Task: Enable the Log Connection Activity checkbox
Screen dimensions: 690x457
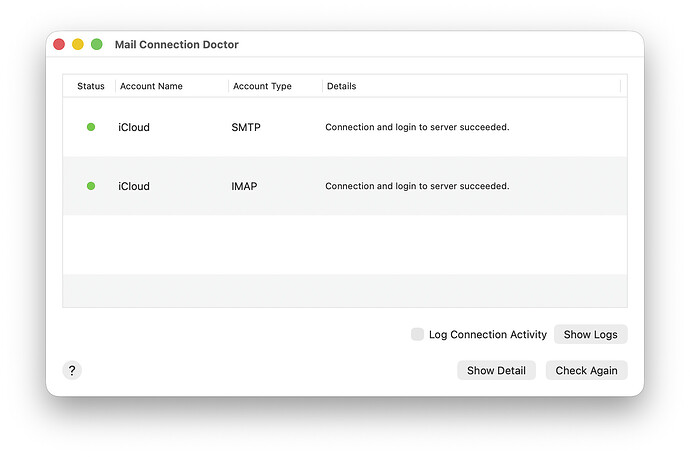Action: click(417, 334)
